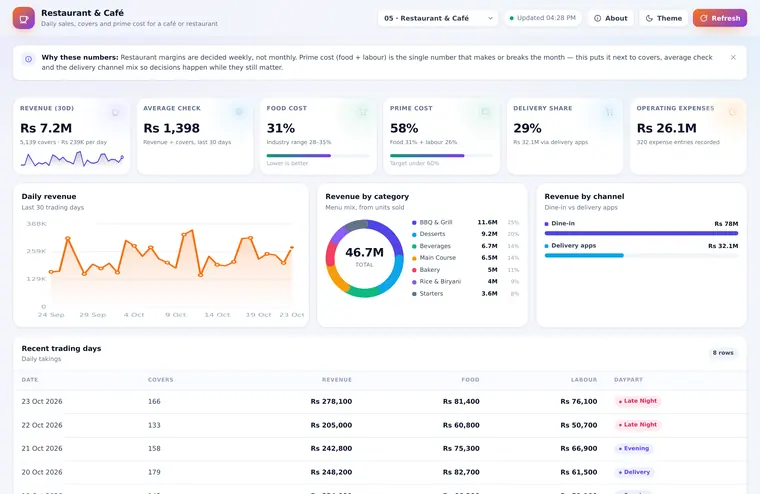This screenshot has height=494, width=760.
Task: Click the 20 Oct 2026 date cell
Action: (x=42, y=472)
